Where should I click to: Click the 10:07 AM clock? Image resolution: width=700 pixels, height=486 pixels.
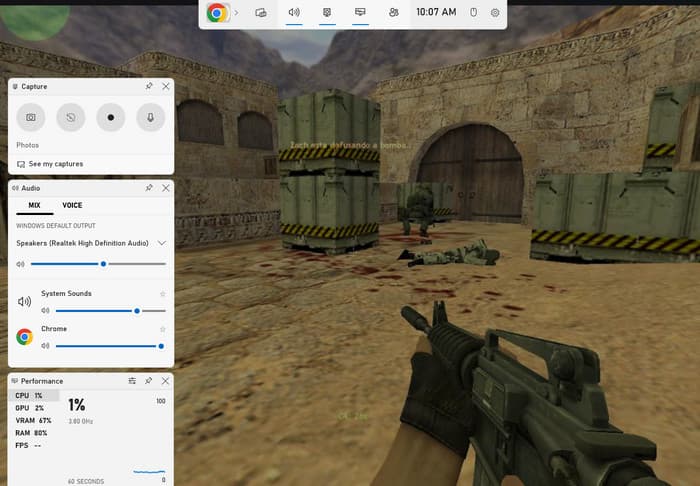pos(436,12)
